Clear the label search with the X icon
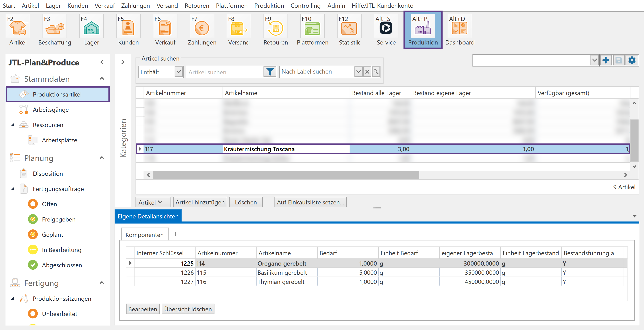 click(x=367, y=72)
